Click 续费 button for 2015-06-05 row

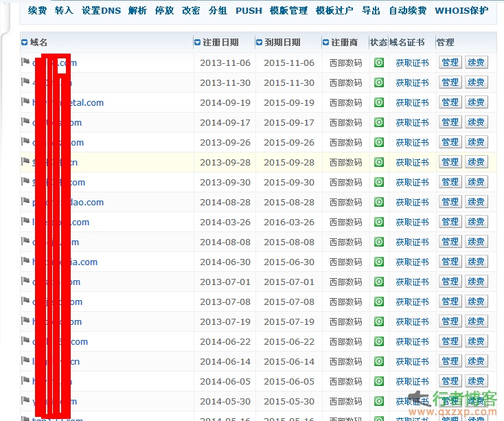tap(476, 381)
